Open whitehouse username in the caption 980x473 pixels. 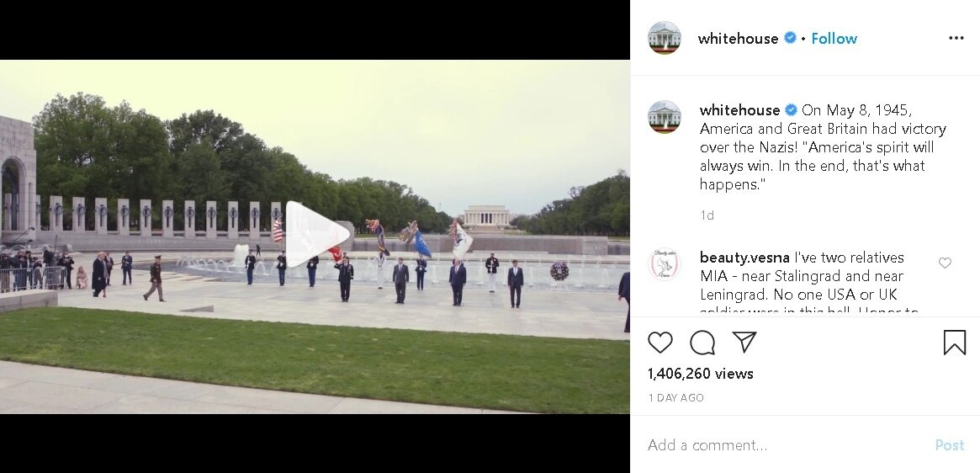pos(739,110)
